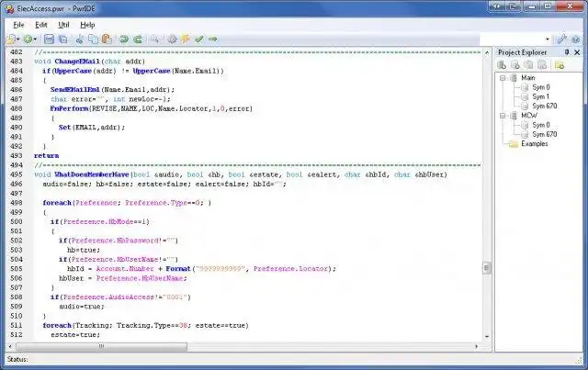This screenshot has height=370, width=588.
Task: Redo with the green forward-arrow icon
Action: (138, 39)
